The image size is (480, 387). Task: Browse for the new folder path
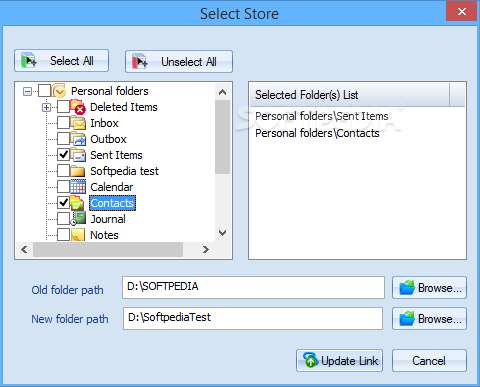pos(429,319)
